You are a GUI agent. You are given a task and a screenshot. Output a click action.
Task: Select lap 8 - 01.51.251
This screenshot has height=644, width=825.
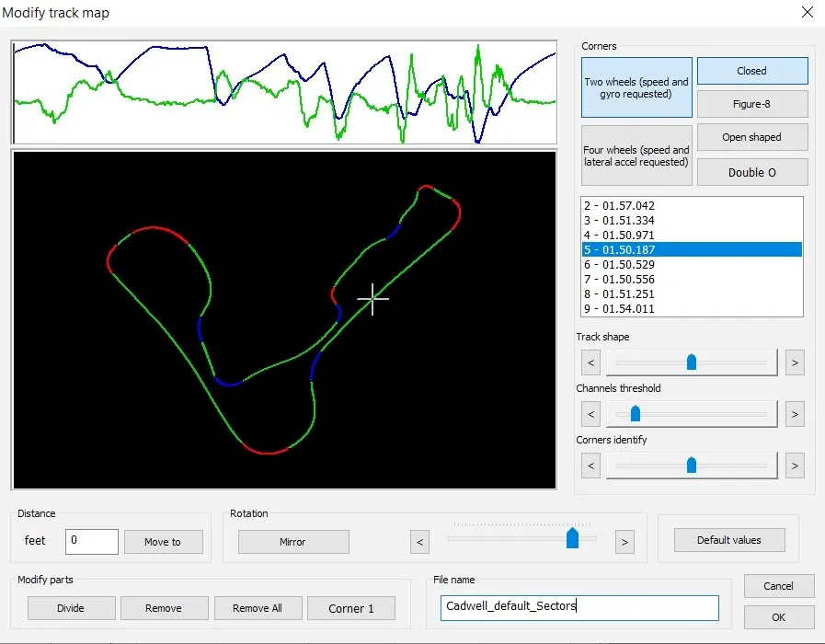pyautogui.click(x=692, y=294)
